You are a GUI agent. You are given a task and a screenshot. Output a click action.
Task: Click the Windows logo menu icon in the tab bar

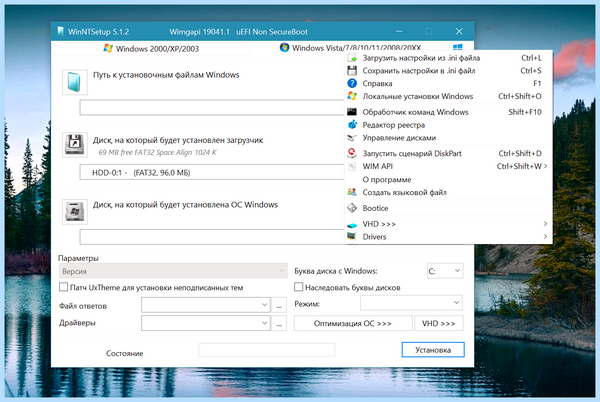coord(458,47)
